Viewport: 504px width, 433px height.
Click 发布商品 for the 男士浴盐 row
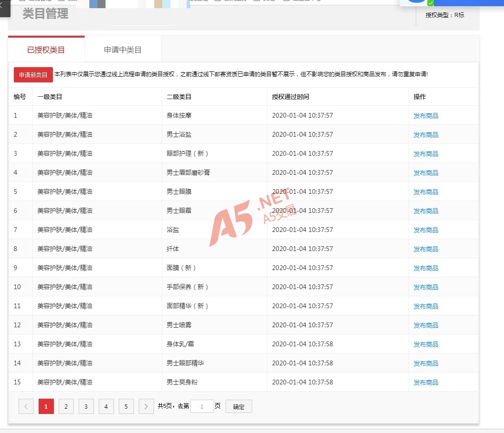425,135
